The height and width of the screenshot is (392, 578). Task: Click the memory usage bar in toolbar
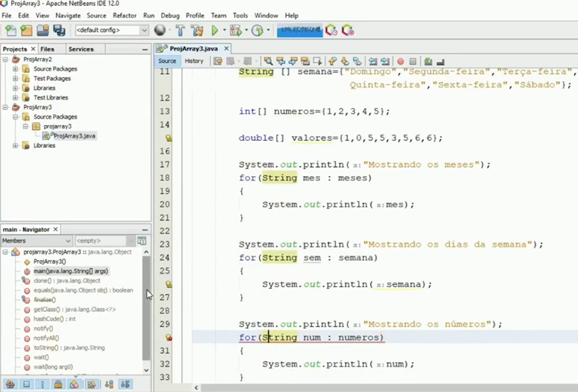point(299,30)
